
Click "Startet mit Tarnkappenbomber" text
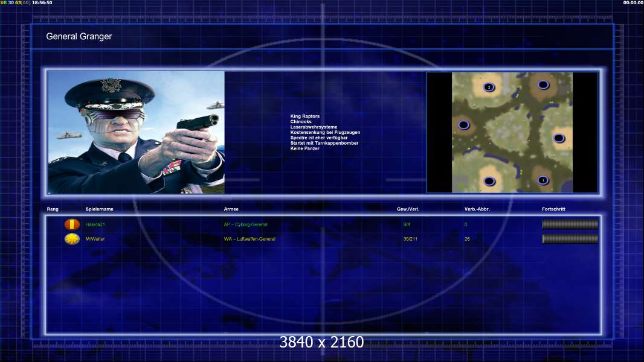[x=324, y=143]
